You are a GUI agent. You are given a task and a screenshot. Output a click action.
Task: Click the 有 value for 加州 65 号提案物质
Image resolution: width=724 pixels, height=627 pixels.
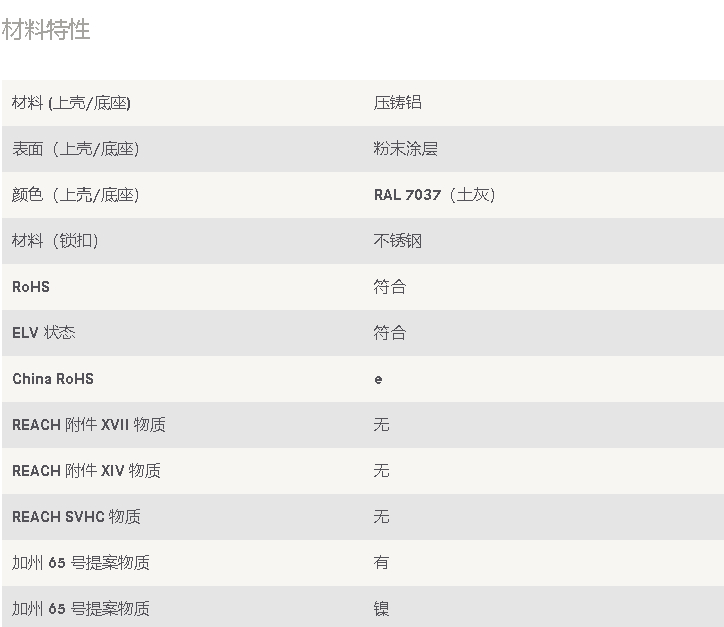[x=381, y=562]
